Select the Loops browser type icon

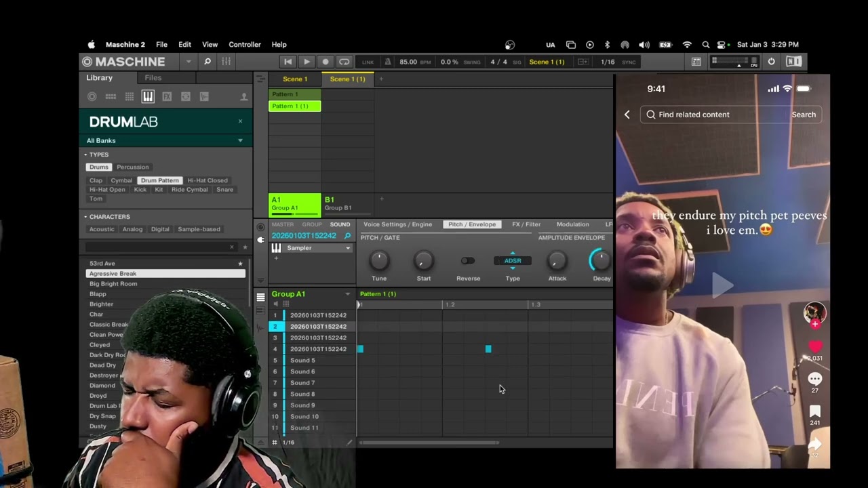pyautogui.click(x=185, y=97)
